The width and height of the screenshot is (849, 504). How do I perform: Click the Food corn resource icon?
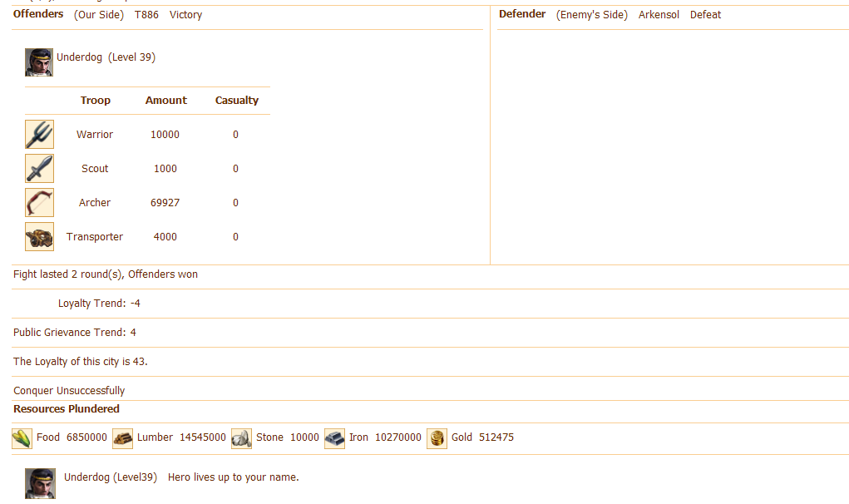pos(22,438)
